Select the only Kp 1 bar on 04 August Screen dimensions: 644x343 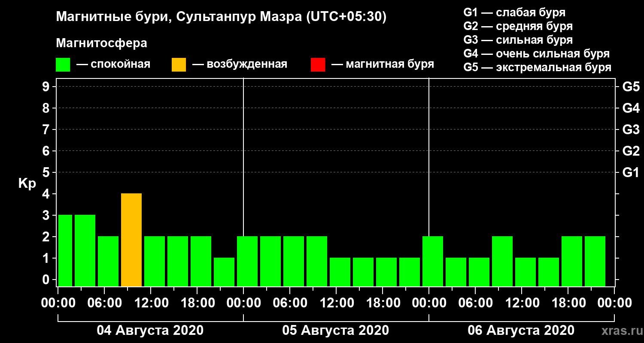pyautogui.click(x=224, y=272)
